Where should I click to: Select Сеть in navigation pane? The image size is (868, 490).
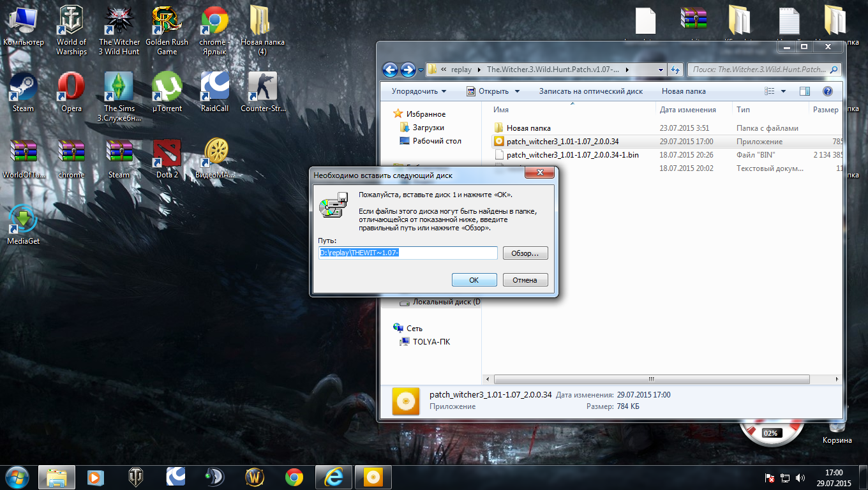pos(407,329)
